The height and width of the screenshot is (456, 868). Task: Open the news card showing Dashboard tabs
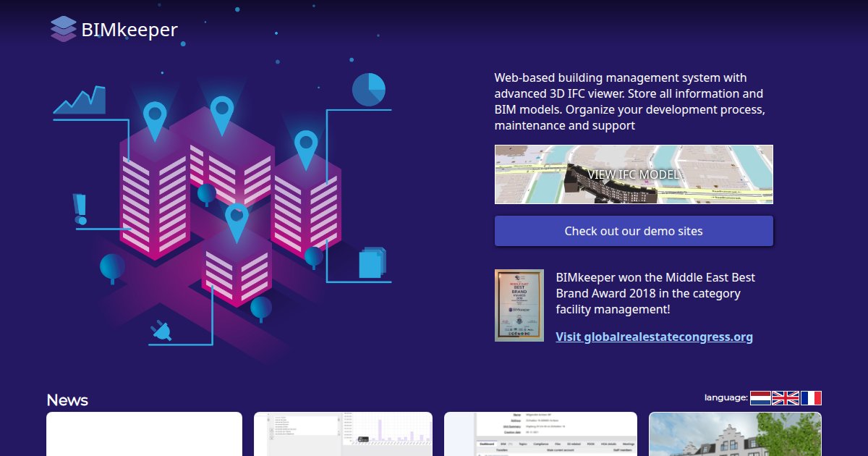(x=540, y=434)
